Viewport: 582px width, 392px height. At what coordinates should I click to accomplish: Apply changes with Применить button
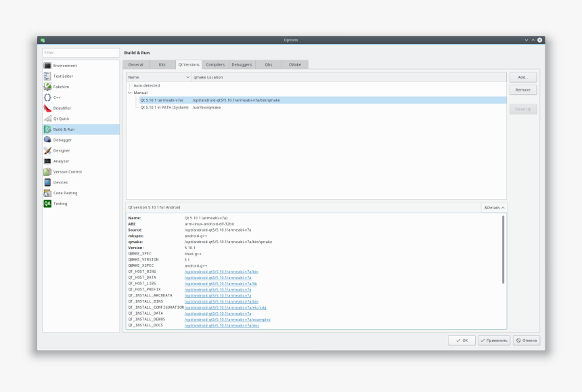(x=494, y=341)
